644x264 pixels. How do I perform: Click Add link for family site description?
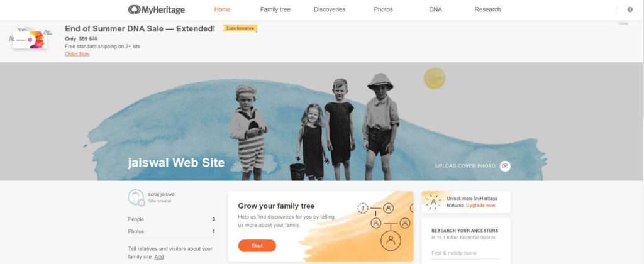pos(159,256)
